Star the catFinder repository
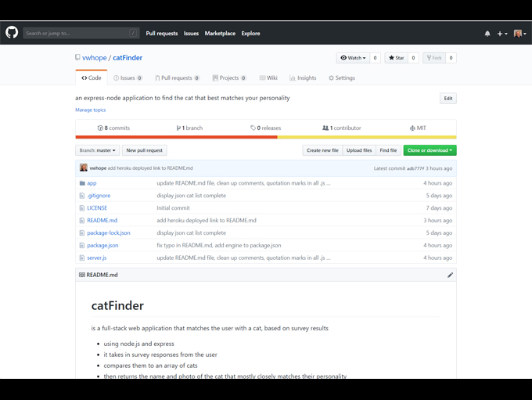The width and height of the screenshot is (532, 400). [397, 58]
